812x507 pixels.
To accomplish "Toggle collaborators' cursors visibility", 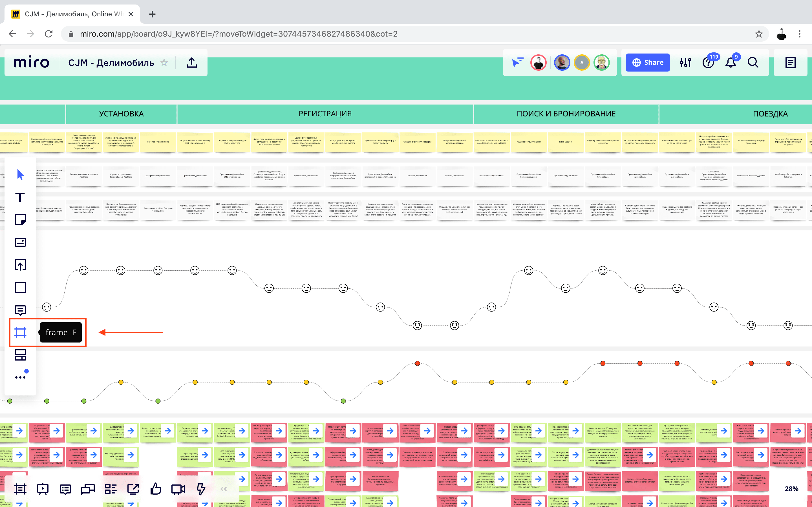I will 518,63.
